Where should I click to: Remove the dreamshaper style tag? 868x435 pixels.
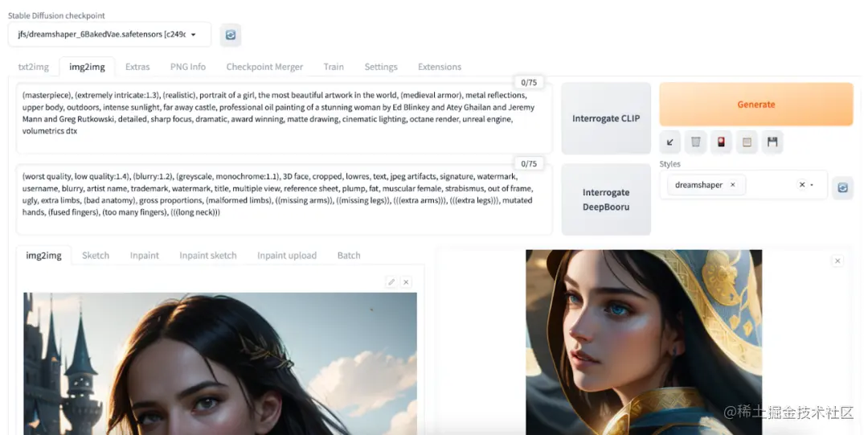[x=733, y=185]
